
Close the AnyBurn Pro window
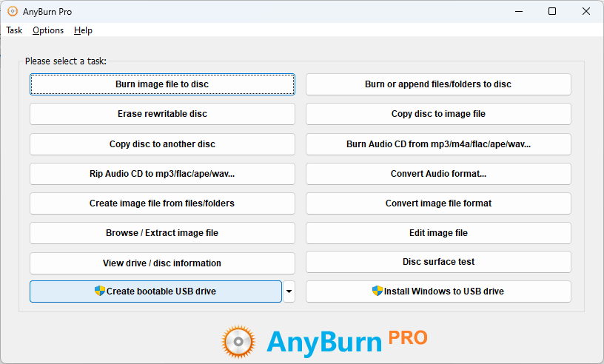586,12
